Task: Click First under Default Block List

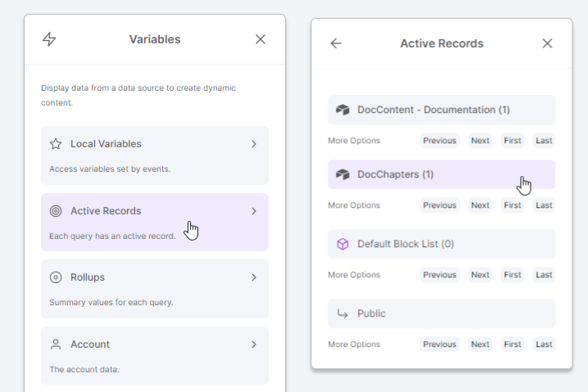Action: tap(513, 275)
